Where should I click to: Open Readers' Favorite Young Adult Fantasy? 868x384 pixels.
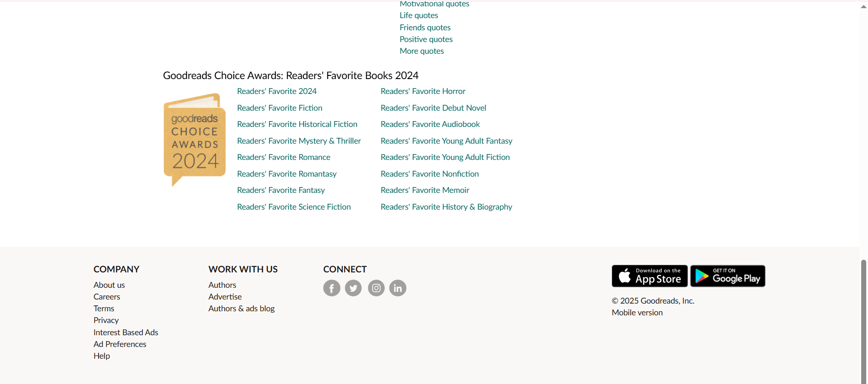pos(446,141)
